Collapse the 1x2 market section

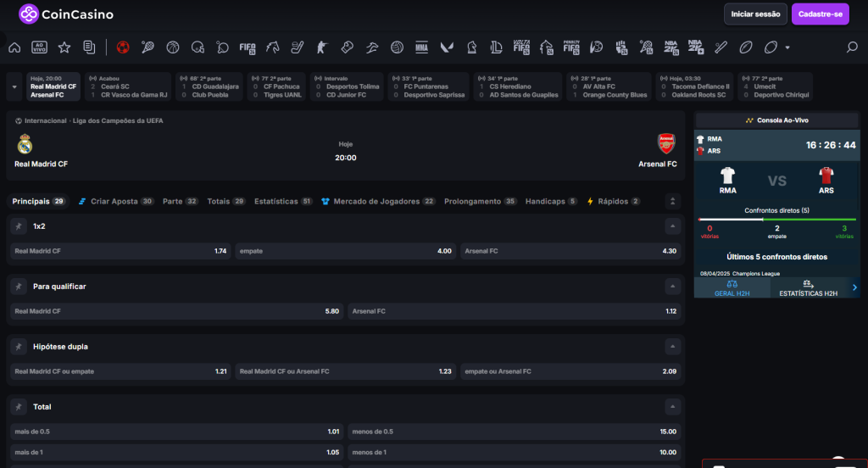pos(672,226)
